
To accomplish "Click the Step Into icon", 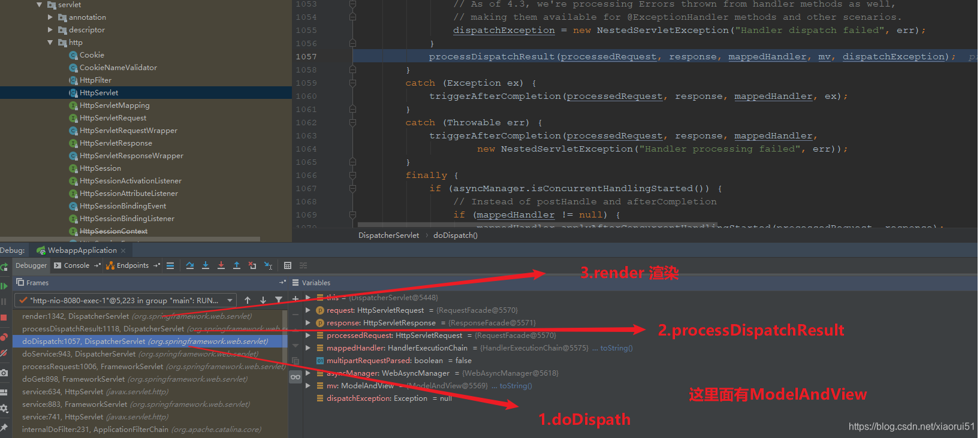I will point(206,265).
